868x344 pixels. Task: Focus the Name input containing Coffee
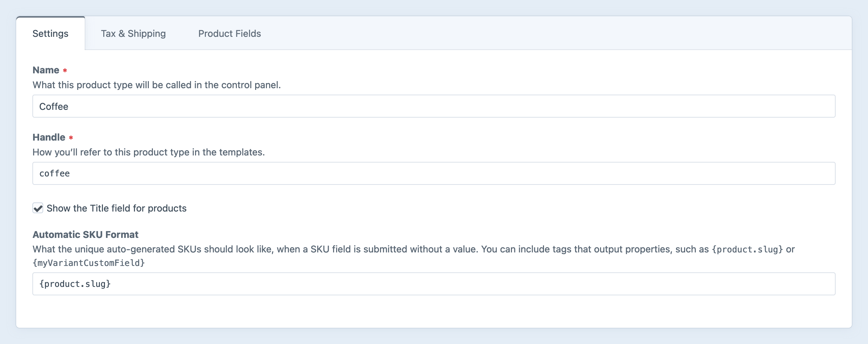pyautogui.click(x=434, y=106)
